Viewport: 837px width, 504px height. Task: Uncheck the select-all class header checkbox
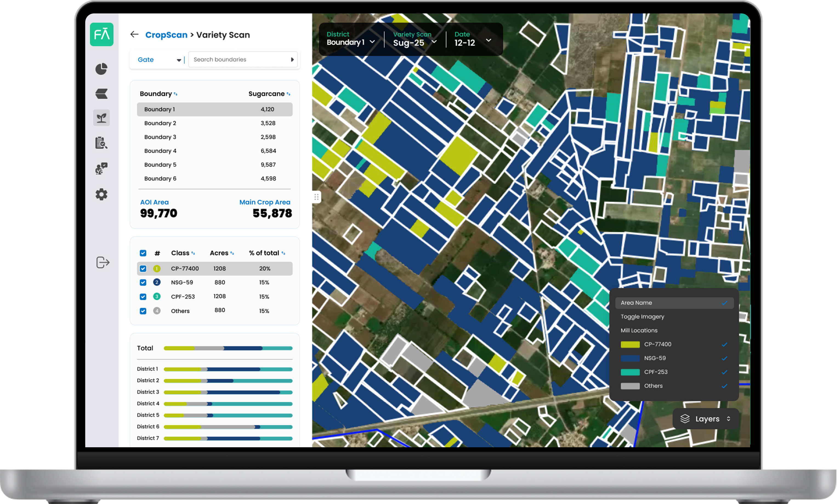(x=143, y=253)
